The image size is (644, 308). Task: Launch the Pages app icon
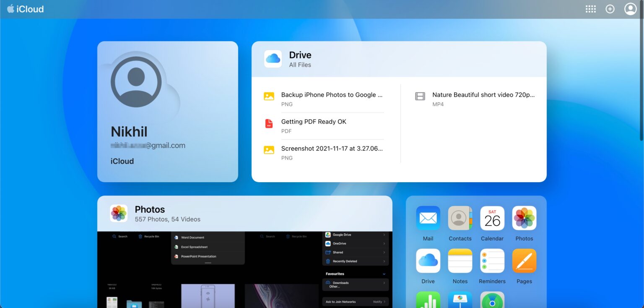pyautogui.click(x=524, y=261)
